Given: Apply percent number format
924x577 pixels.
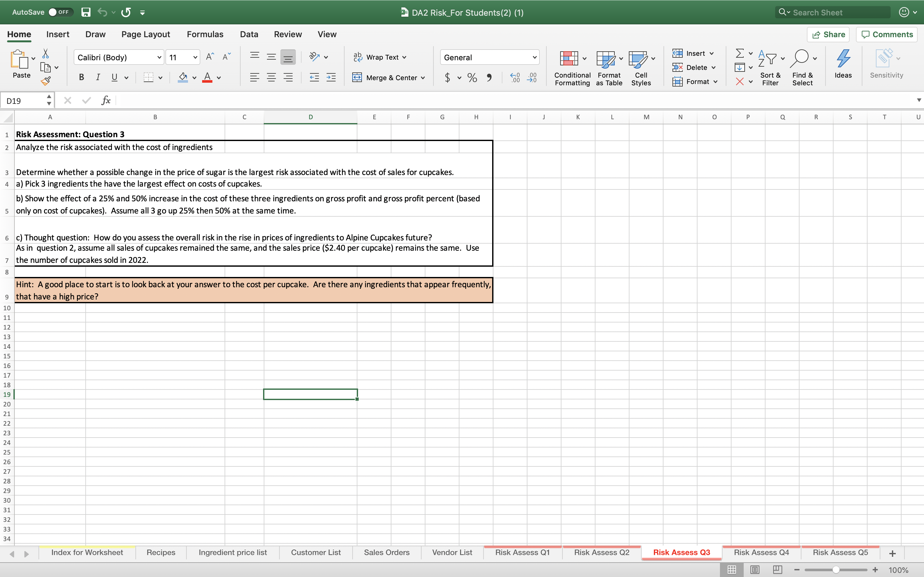Looking at the screenshot, I should click(x=472, y=78).
